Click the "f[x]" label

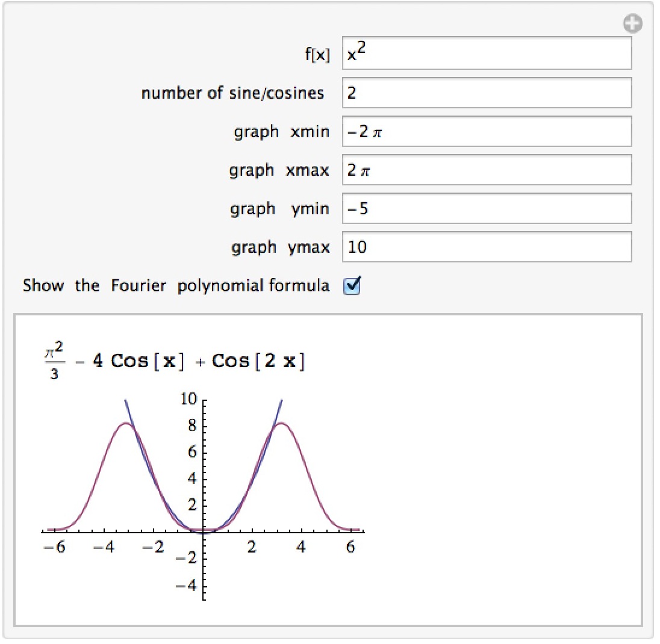(x=317, y=54)
